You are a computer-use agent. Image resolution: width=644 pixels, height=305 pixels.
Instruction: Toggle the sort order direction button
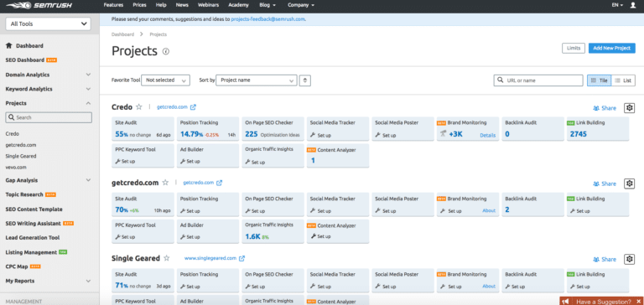click(x=304, y=80)
